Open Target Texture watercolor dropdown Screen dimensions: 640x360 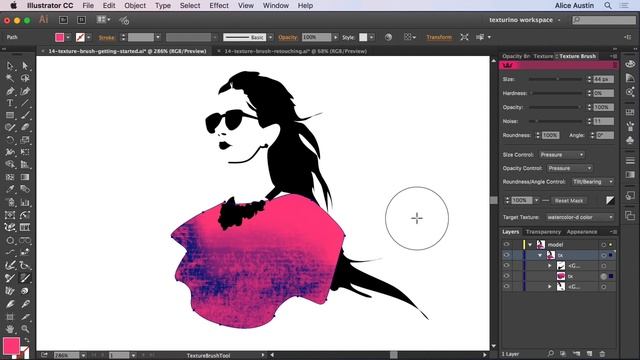(x=580, y=217)
